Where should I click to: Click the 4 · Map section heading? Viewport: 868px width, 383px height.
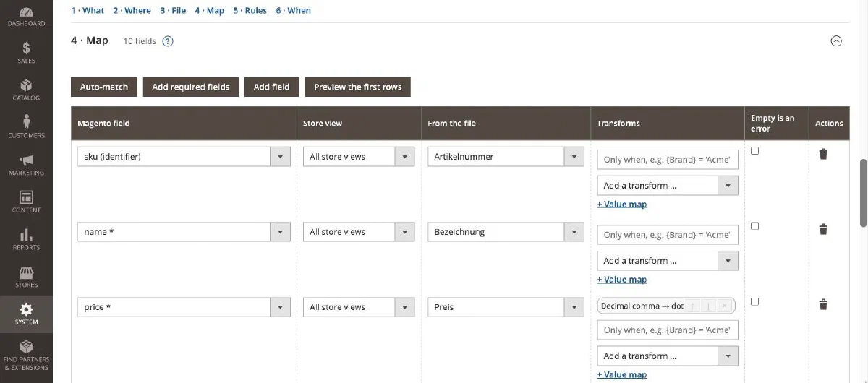pyautogui.click(x=90, y=40)
